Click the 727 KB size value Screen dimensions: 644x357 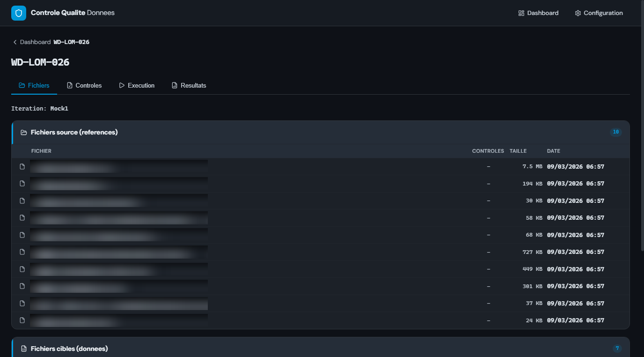point(533,252)
